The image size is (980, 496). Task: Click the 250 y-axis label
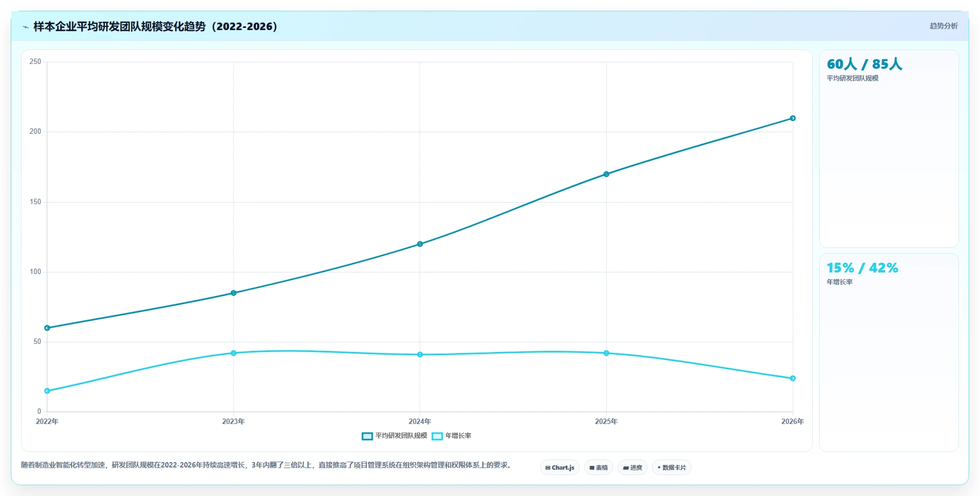pos(35,62)
